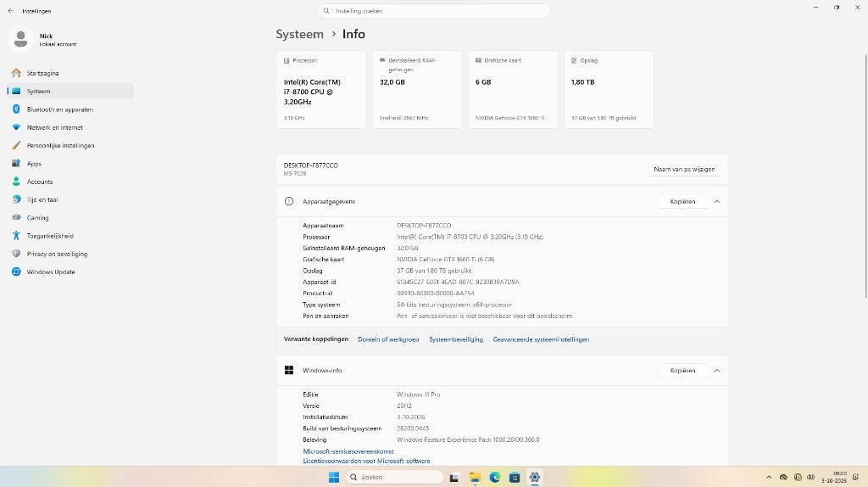Click the Apparaatgegevens info circle icon
The image size is (868, 487).
tap(289, 202)
